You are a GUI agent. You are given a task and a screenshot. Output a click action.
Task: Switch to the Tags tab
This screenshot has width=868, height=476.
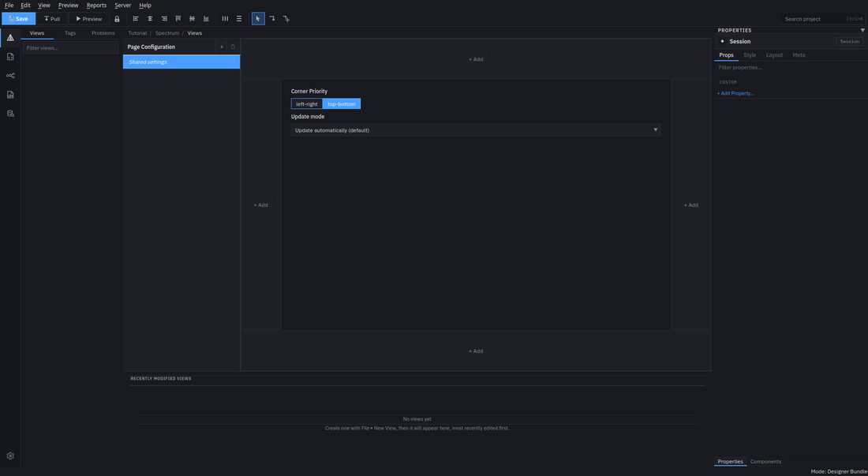[69, 33]
